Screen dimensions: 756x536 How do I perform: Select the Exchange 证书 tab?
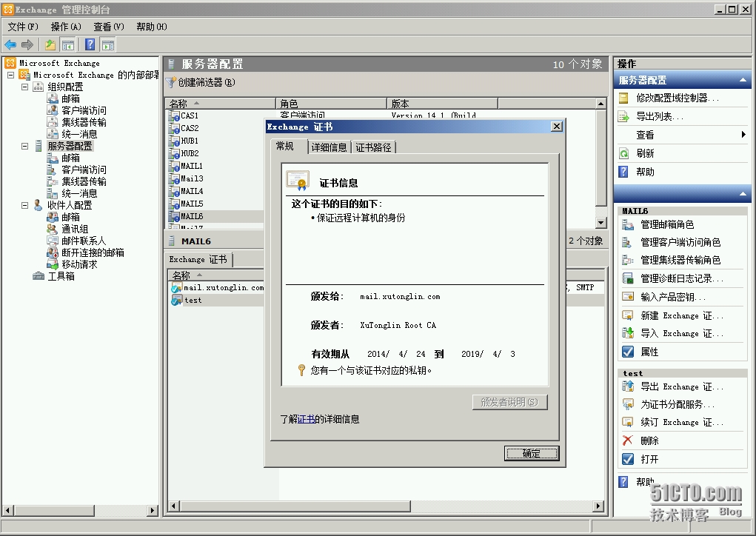(198, 259)
